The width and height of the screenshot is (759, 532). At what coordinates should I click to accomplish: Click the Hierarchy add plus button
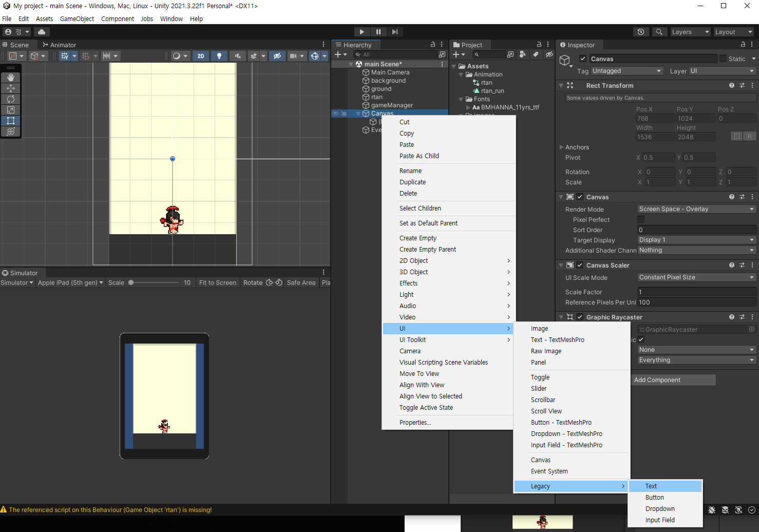click(x=340, y=54)
